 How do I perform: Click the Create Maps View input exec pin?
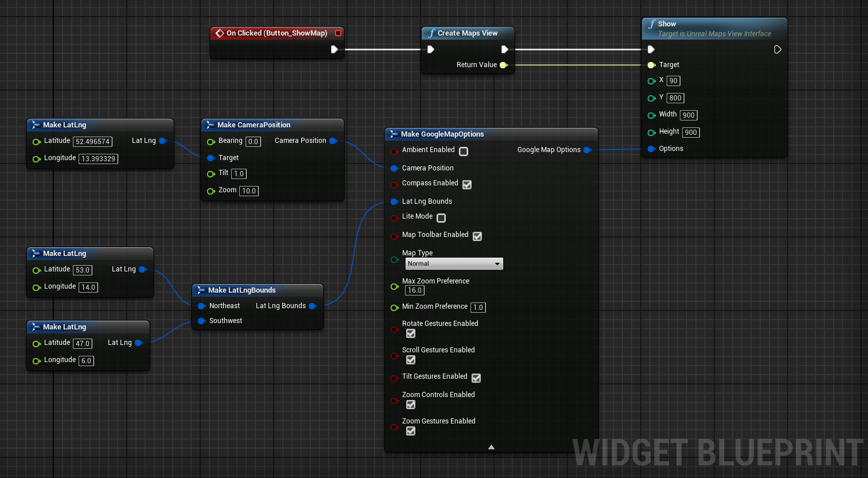[431, 49]
